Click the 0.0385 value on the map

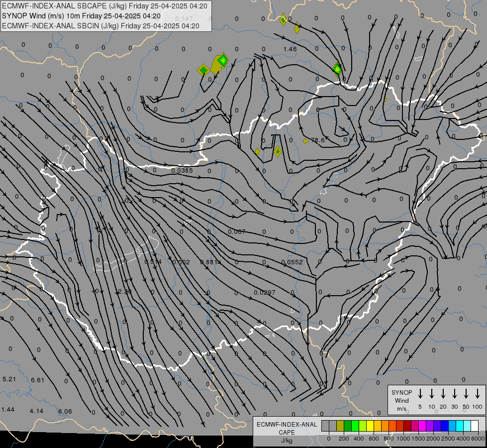pos(182,170)
